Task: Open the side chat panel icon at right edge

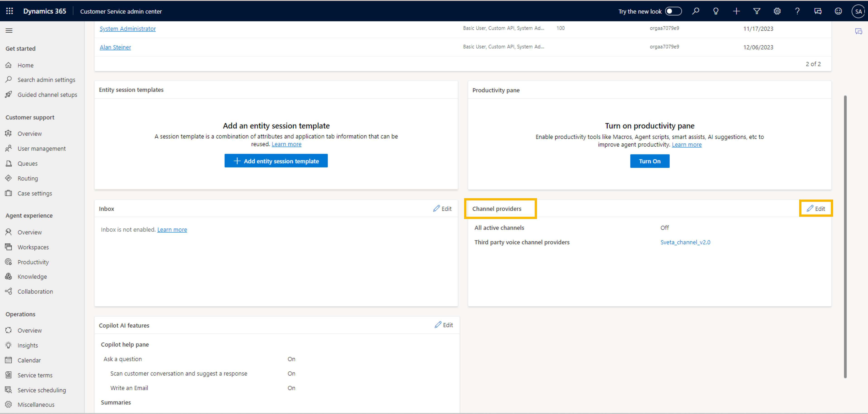Action: click(858, 32)
